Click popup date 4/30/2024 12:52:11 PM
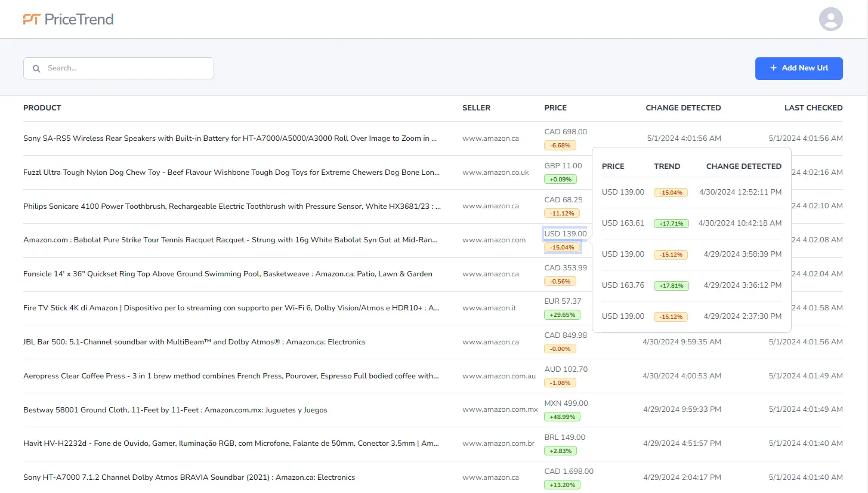 pyautogui.click(x=740, y=192)
